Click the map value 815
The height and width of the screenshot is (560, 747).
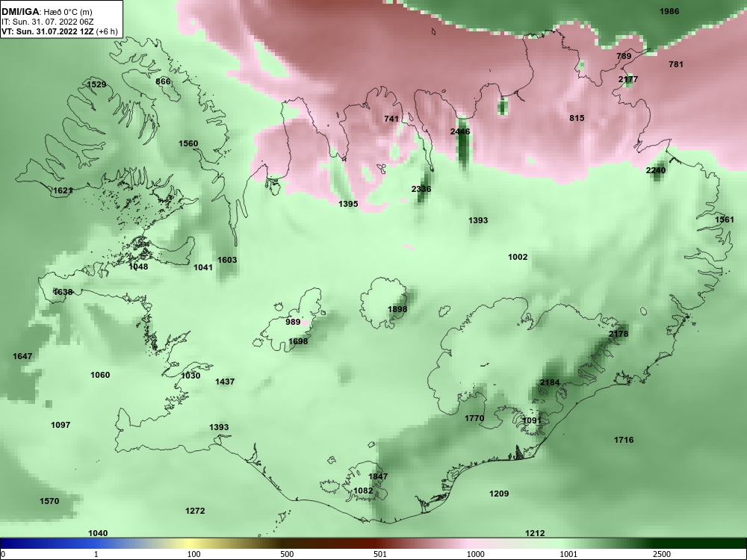pyautogui.click(x=577, y=118)
